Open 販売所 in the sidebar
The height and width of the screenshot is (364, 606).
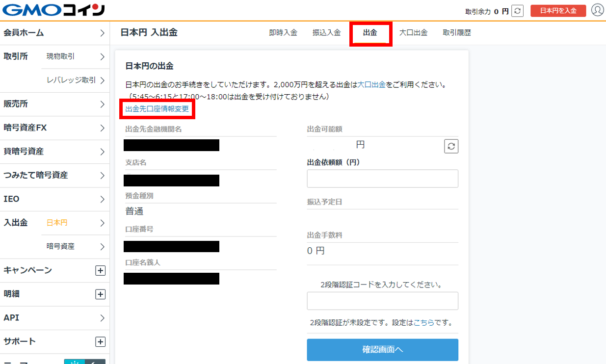point(54,104)
